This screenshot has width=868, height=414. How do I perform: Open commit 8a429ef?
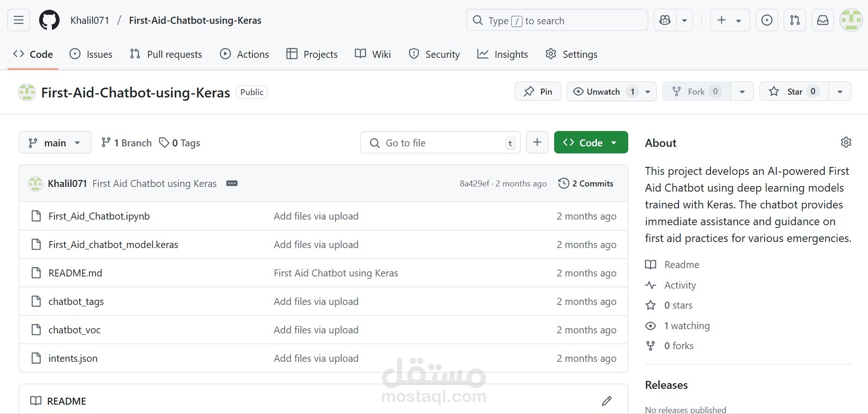475,184
